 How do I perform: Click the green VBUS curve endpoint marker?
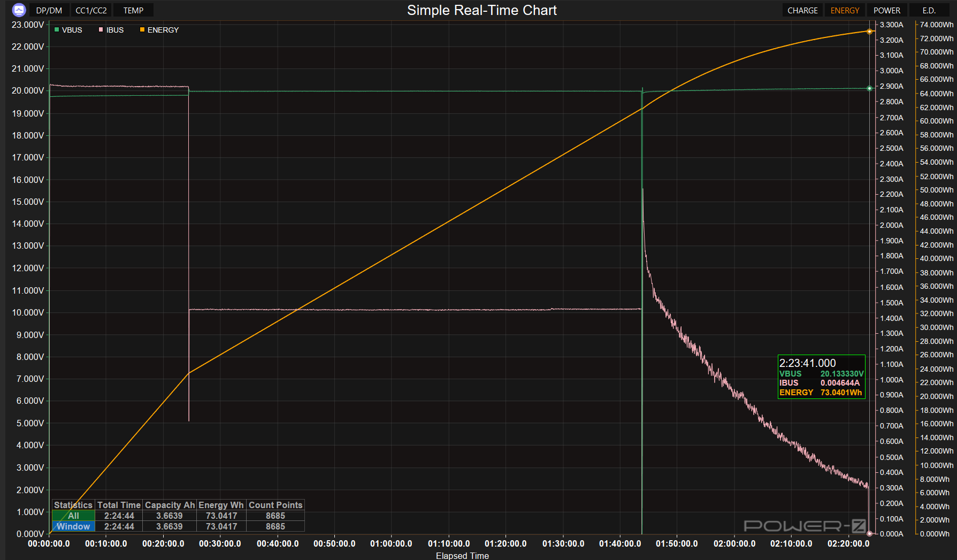[869, 88]
